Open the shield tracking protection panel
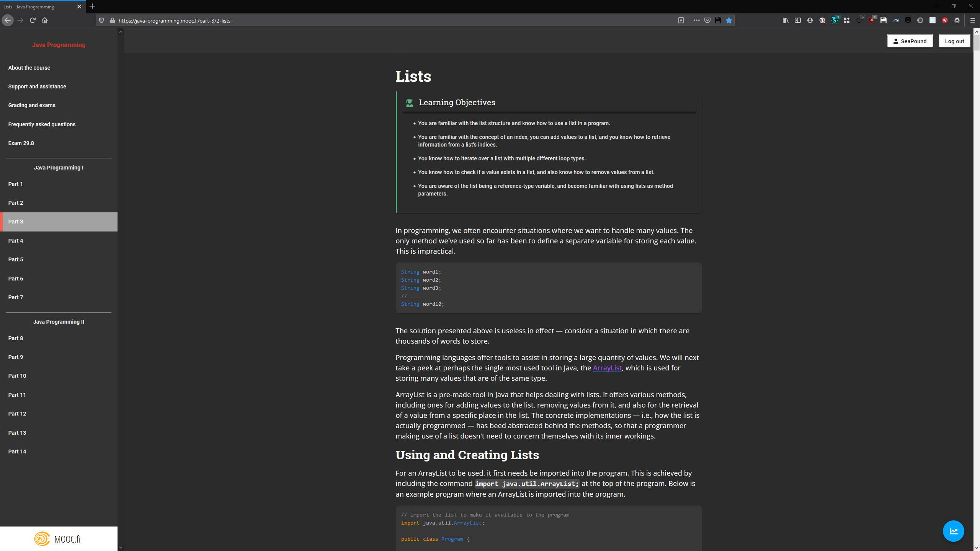The width and height of the screenshot is (980, 551). pos(101,20)
